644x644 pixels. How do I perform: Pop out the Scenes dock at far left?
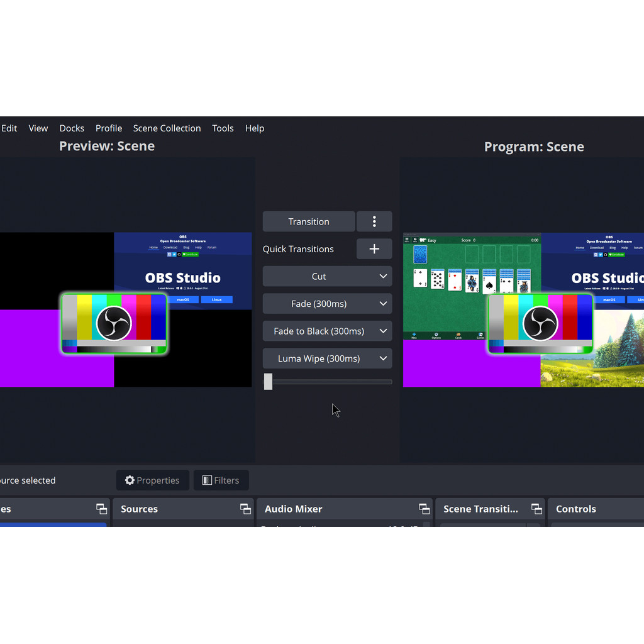click(x=101, y=509)
